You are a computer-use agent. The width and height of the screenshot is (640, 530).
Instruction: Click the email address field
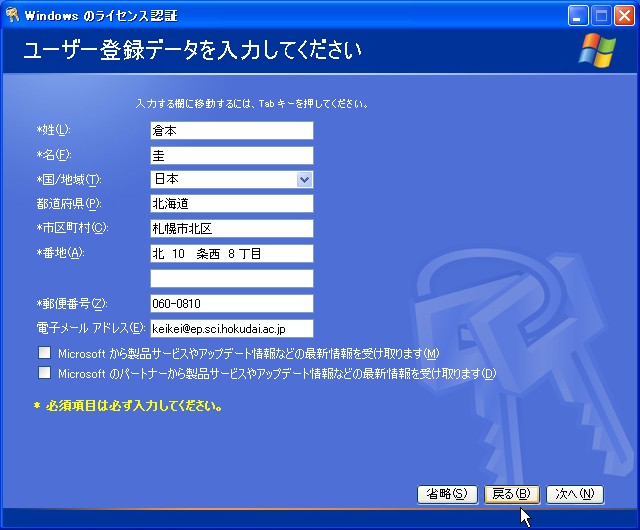pos(232,328)
